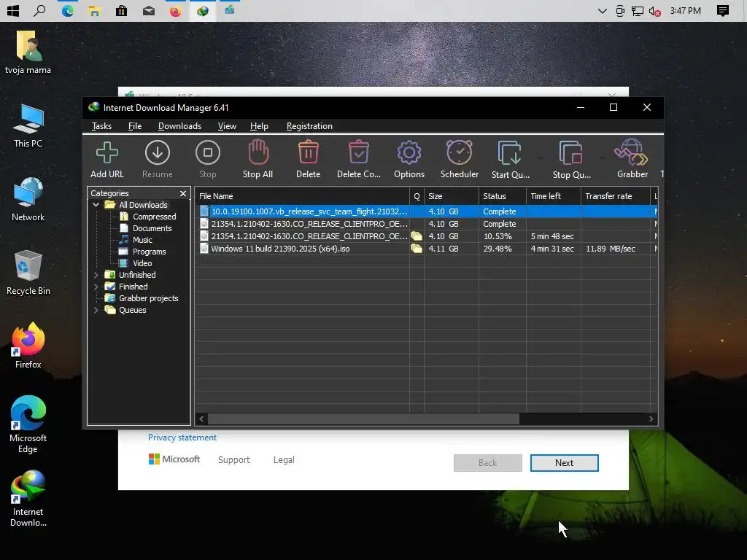This screenshot has height=560, width=747.
Task: Click the Start Queue toolbar icon
Action: 510,153
